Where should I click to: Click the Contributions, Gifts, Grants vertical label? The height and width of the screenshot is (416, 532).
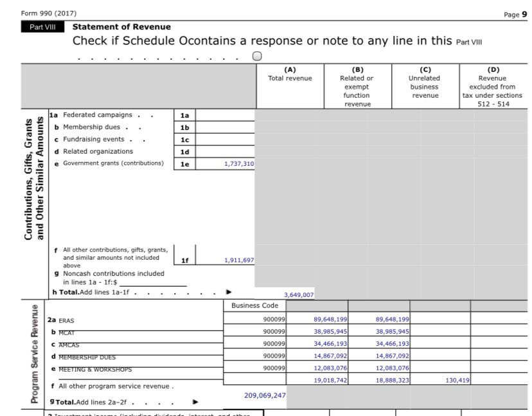point(34,179)
